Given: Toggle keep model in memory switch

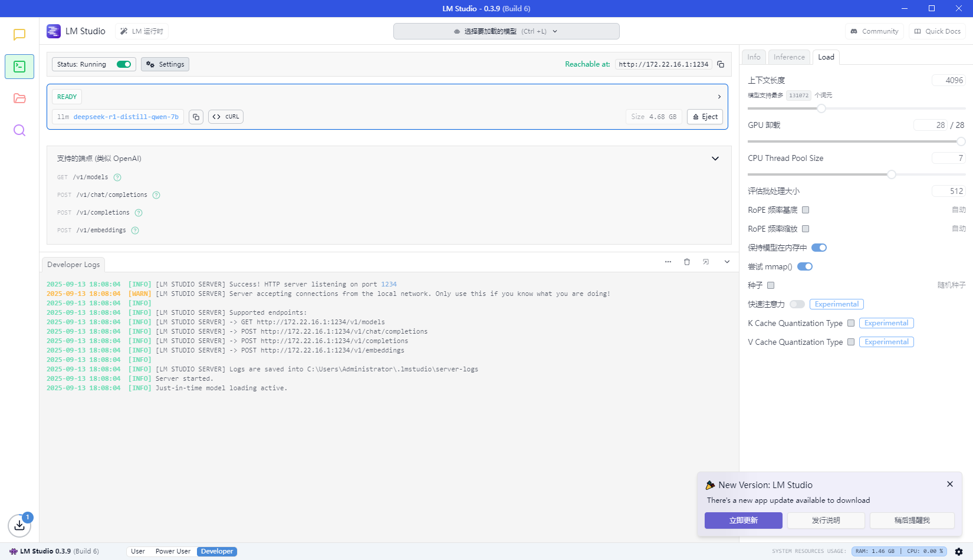Looking at the screenshot, I should [x=819, y=248].
